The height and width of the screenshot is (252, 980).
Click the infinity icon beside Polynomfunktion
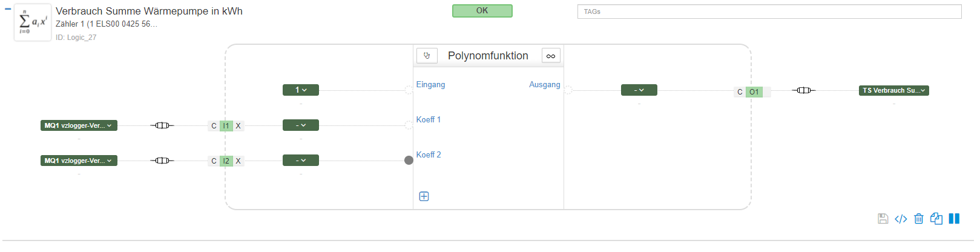point(551,56)
